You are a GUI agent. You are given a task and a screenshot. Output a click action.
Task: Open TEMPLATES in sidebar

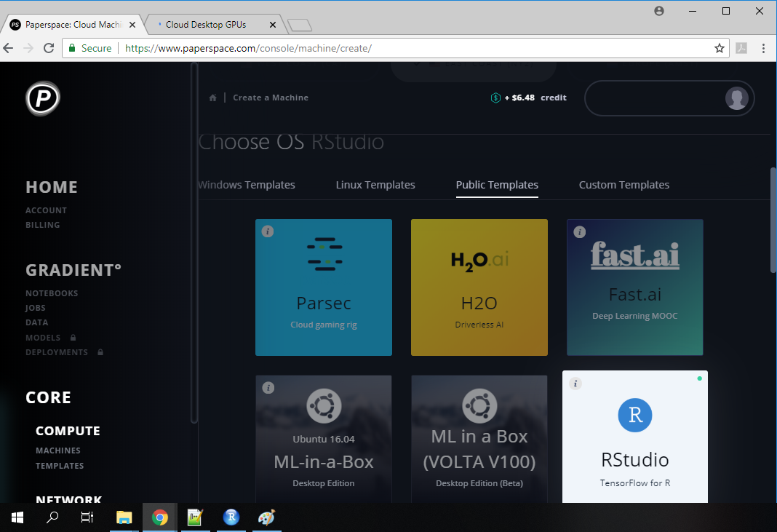coord(60,466)
